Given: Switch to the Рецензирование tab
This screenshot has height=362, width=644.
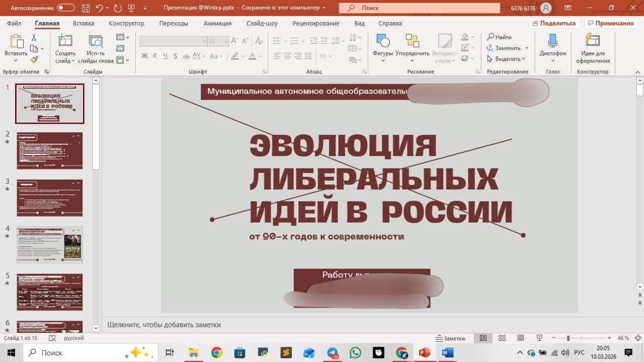Looking at the screenshot, I should point(316,23).
